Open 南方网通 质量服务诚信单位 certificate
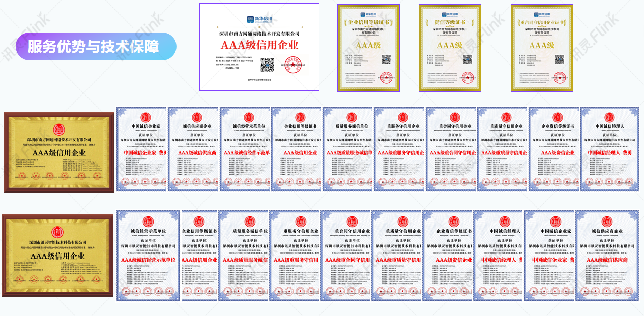Image resolution: width=644 pixels, height=316 pixels. pyautogui.click(x=347, y=149)
